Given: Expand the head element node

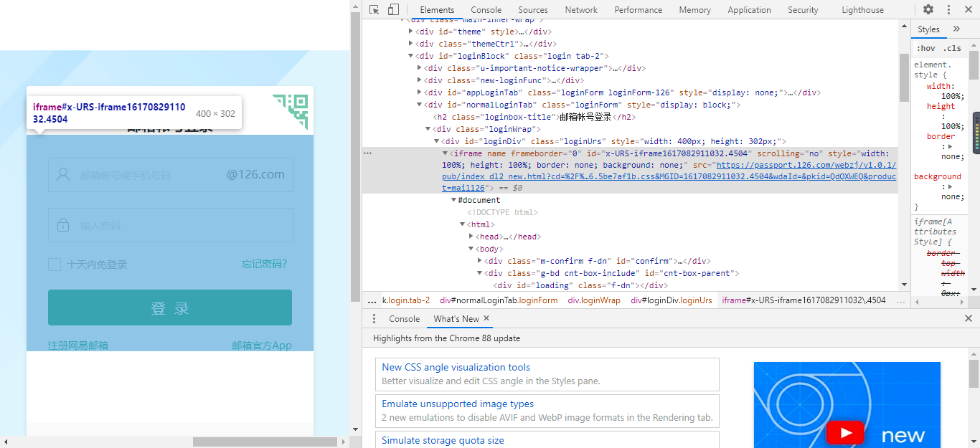Looking at the screenshot, I should [471, 237].
